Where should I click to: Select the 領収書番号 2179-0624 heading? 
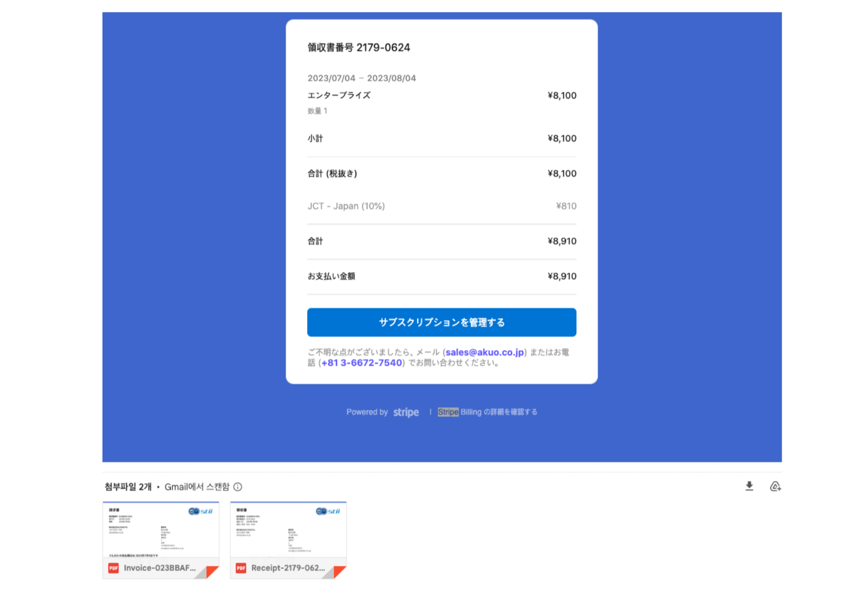[x=359, y=48]
